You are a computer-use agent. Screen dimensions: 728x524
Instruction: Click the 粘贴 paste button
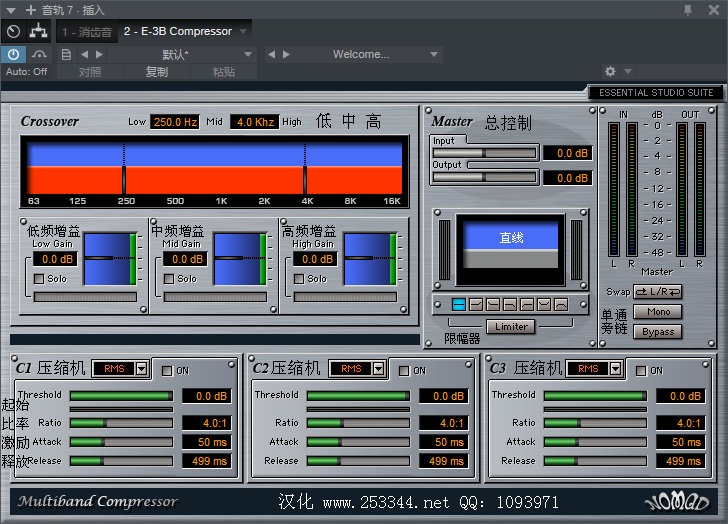tap(223, 72)
